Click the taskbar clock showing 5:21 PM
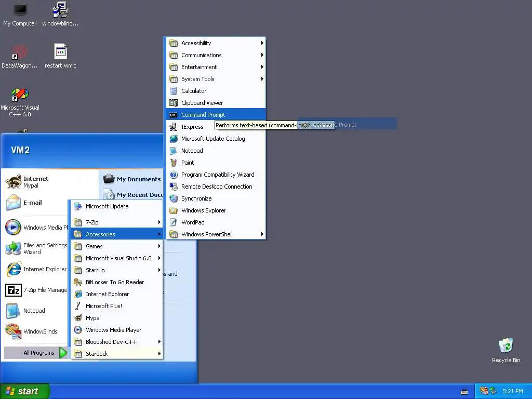The width and height of the screenshot is (532, 399). (x=513, y=391)
